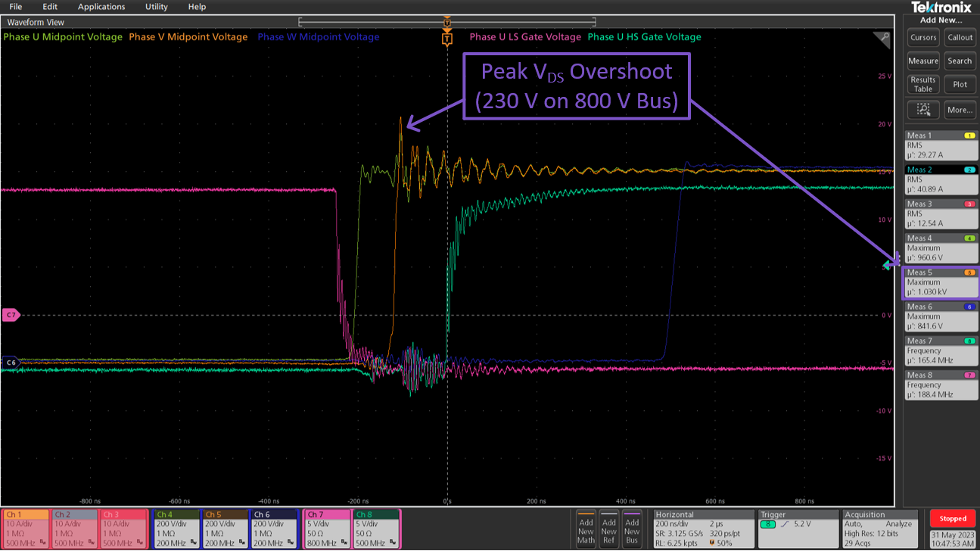Screen dimensions: 980x551
Task: Select Meas 8 Frequency badge
Action: pyautogui.click(x=941, y=384)
